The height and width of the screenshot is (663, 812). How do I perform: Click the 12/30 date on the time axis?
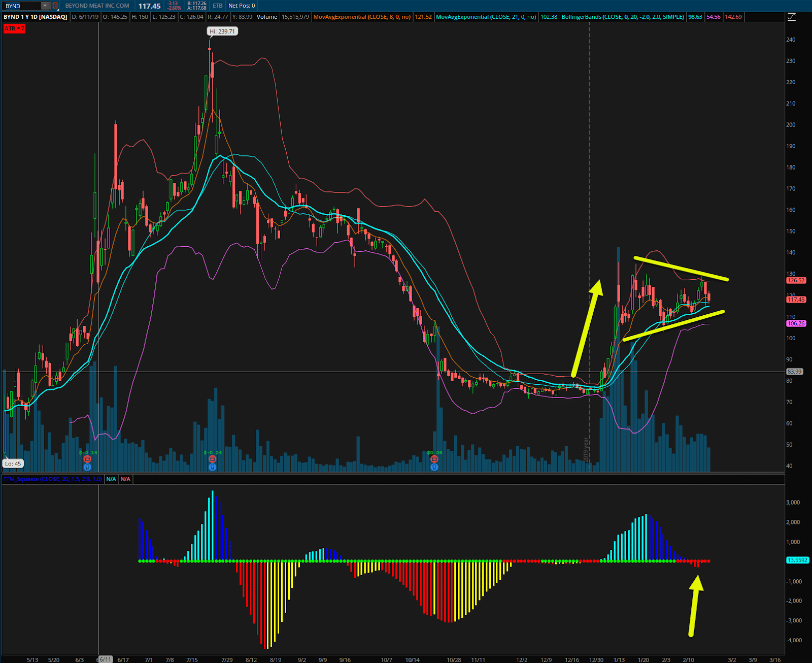pyautogui.click(x=596, y=660)
